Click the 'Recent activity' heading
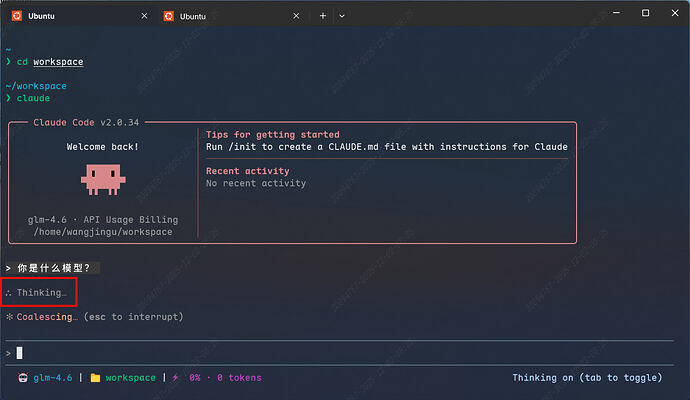This screenshot has height=400, width=690. (x=248, y=171)
